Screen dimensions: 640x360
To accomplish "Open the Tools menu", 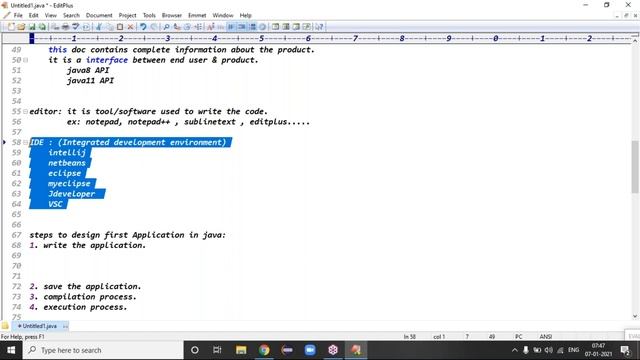I will pos(149,16).
